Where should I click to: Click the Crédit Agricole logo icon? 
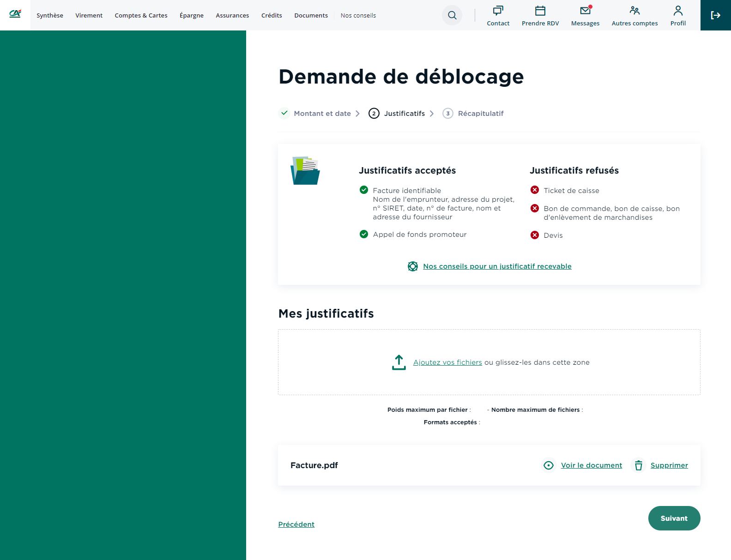tap(15, 14)
